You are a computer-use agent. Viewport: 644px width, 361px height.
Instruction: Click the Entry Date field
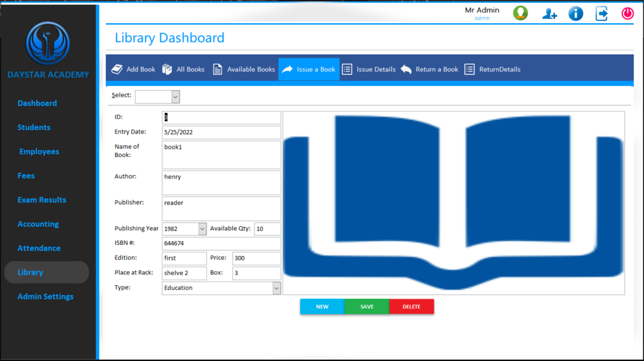221,132
